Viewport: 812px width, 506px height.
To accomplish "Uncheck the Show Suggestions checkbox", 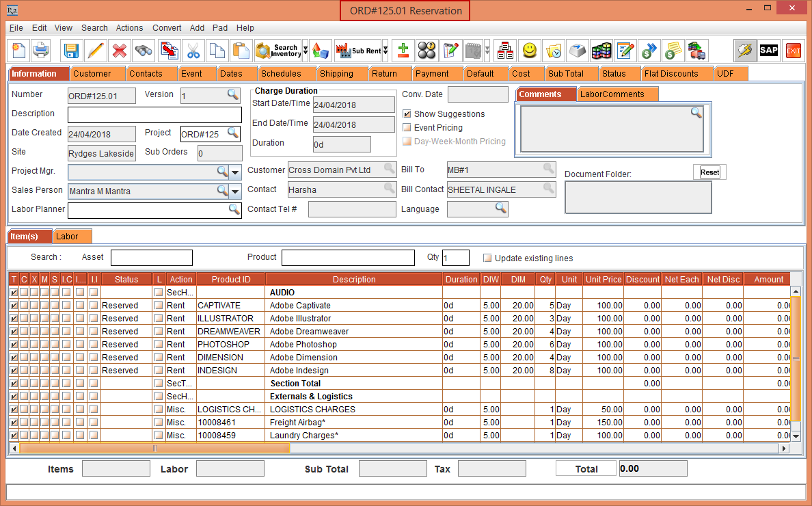I will (407, 114).
